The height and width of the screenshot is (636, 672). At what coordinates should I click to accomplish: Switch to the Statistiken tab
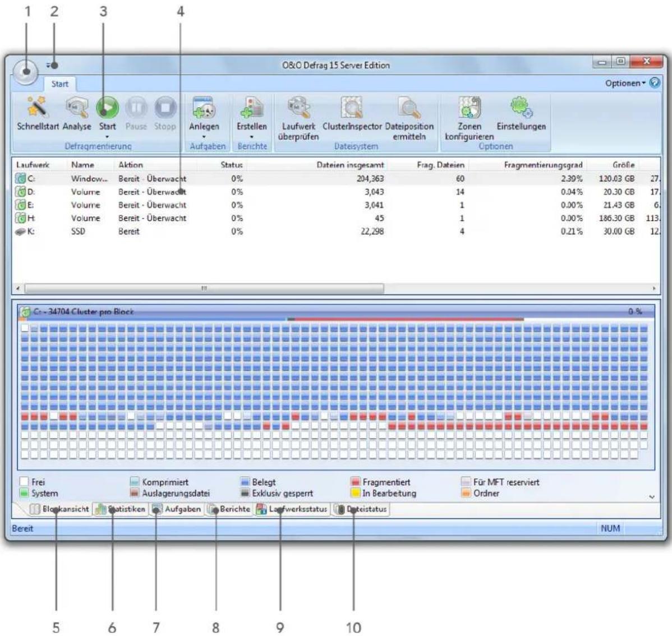[121, 509]
